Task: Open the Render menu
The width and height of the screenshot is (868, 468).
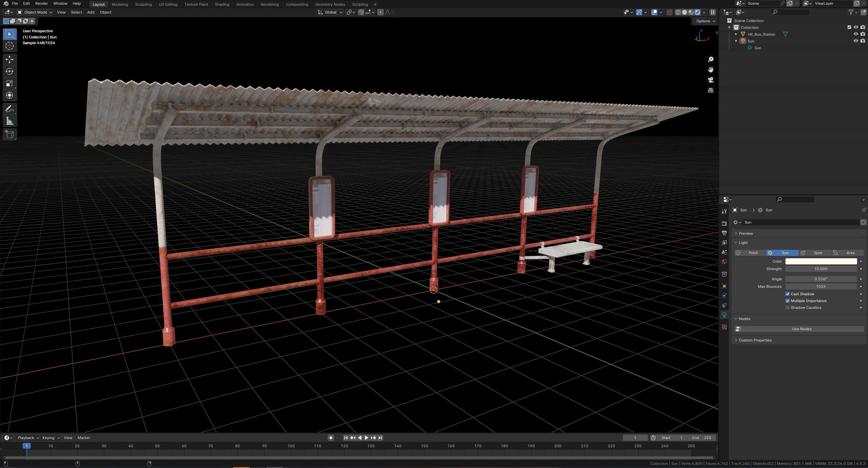Action: (x=41, y=3)
